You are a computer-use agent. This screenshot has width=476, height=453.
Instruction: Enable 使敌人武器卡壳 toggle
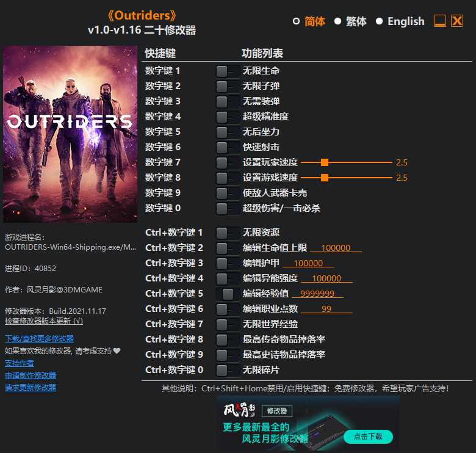228,193
